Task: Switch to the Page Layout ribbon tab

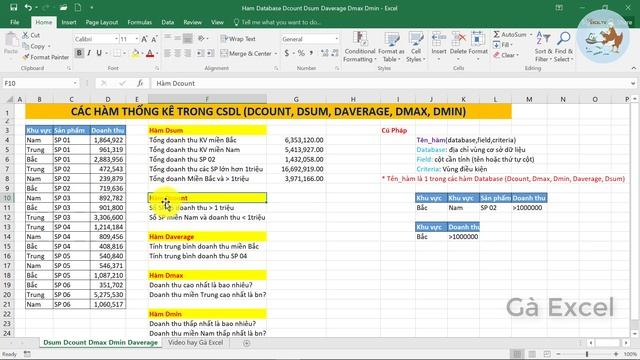Action: click(102, 22)
